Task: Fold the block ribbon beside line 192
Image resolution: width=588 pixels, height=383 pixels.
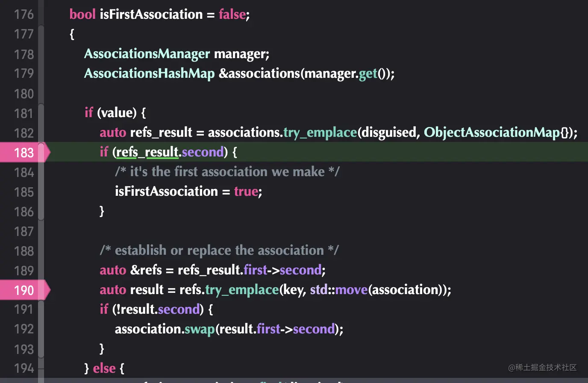Action: point(41,329)
